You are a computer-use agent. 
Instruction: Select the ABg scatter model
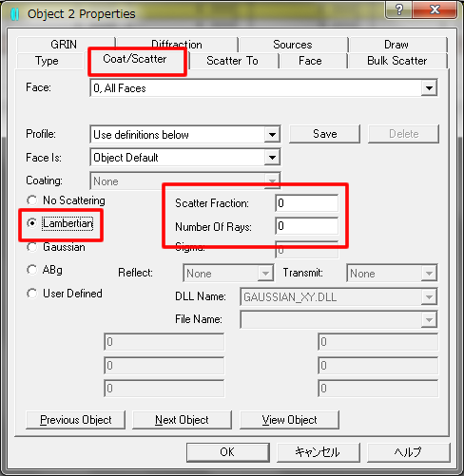tap(31, 270)
